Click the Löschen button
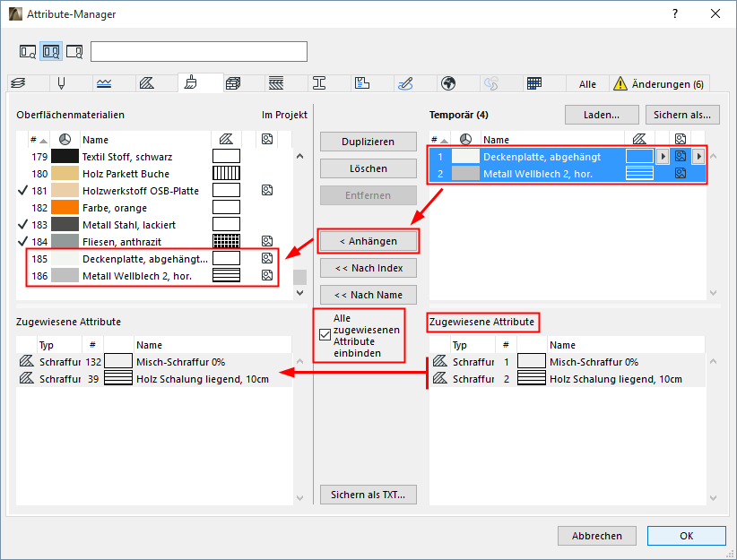The height and width of the screenshot is (560, 737). (x=368, y=168)
